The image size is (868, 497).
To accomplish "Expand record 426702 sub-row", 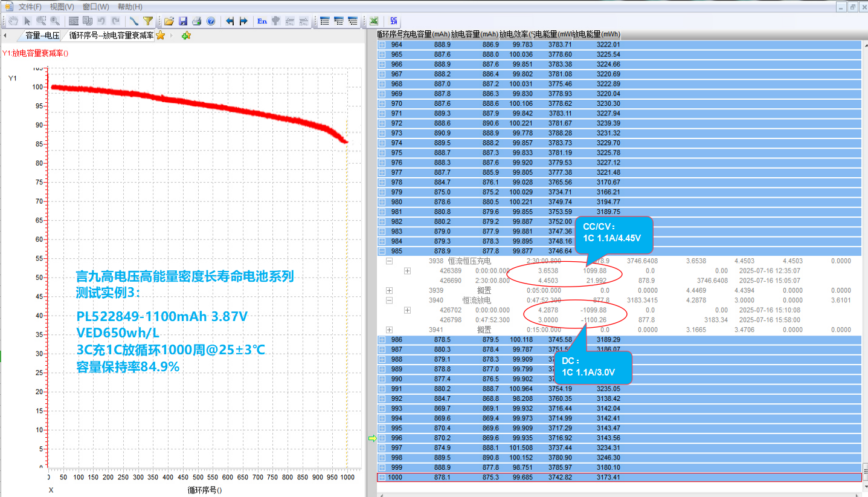I will coord(408,310).
